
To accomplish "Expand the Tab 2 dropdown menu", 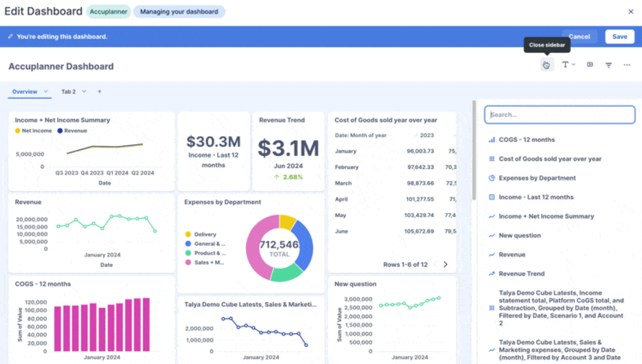I will pos(84,91).
